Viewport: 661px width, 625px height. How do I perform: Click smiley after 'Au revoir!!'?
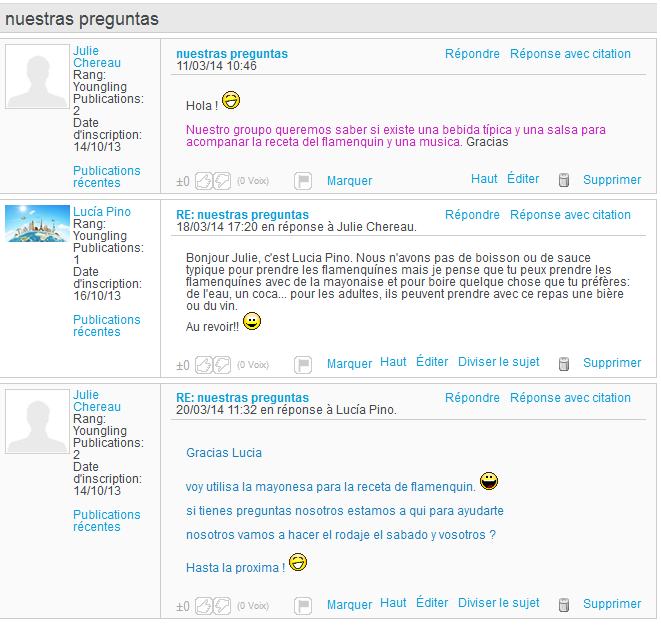pos(252,321)
